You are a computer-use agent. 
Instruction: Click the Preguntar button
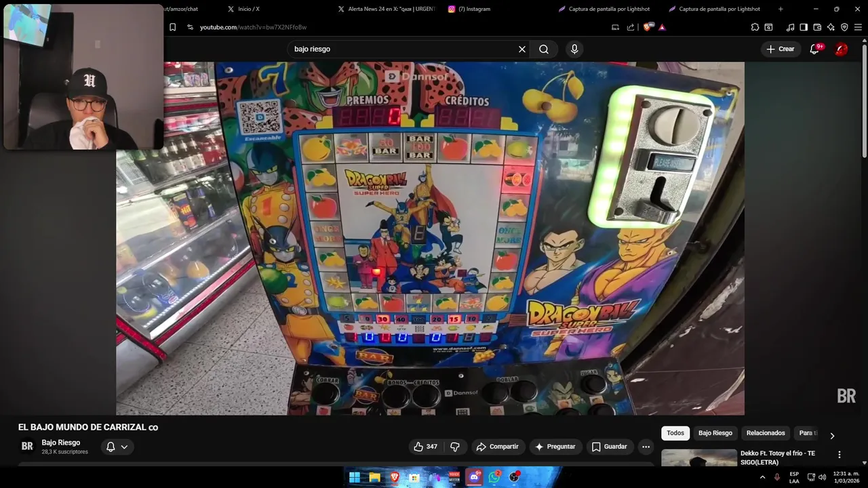click(x=555, y=447)
